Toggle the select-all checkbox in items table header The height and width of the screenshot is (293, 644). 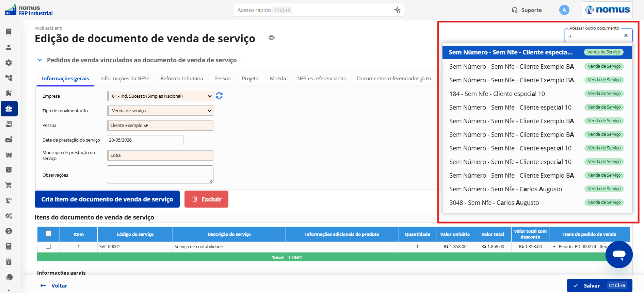[x=48, y=233]
